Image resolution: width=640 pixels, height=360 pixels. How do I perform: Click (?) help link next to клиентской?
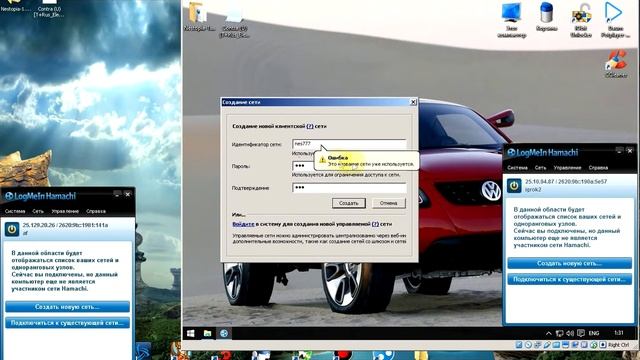click(310, 126)
